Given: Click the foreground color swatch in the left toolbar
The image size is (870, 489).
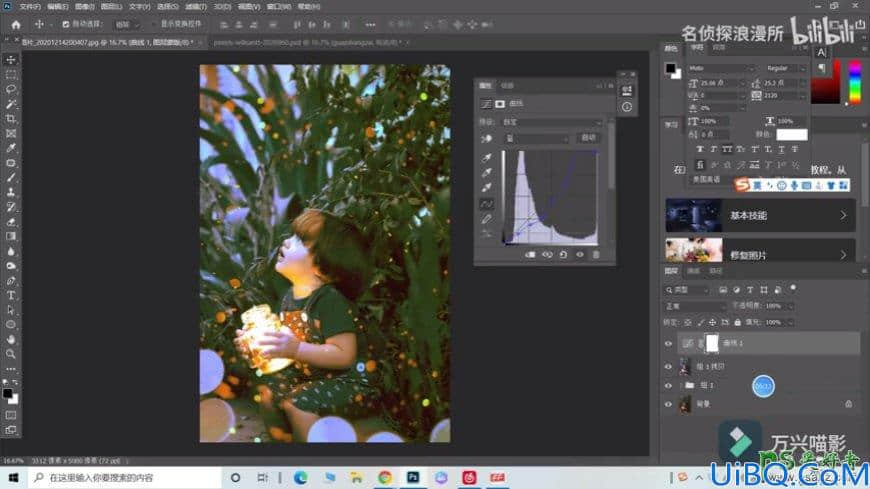Looking at the screenshot, I should coord(7,394).
